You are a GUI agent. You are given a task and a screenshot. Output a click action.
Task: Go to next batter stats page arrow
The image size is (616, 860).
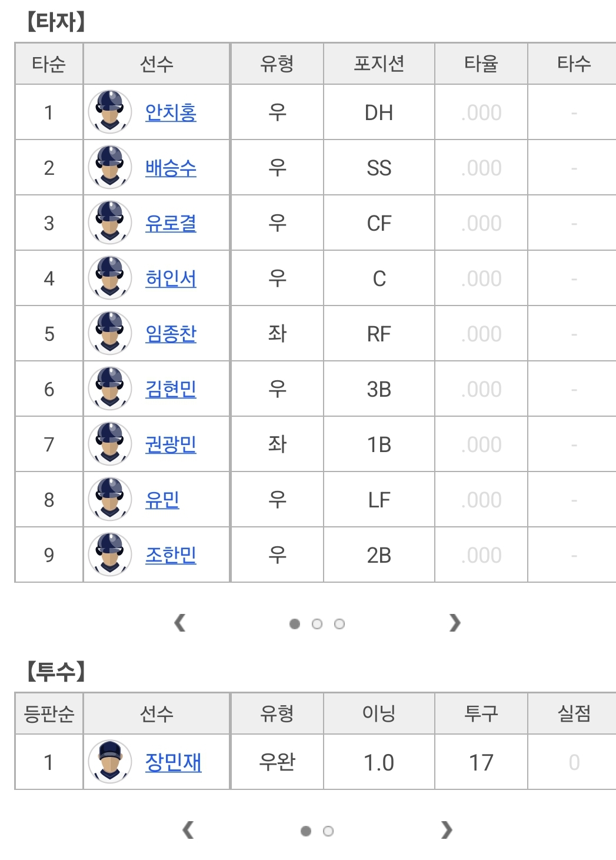pyautogui.click(x=454, y=623)
